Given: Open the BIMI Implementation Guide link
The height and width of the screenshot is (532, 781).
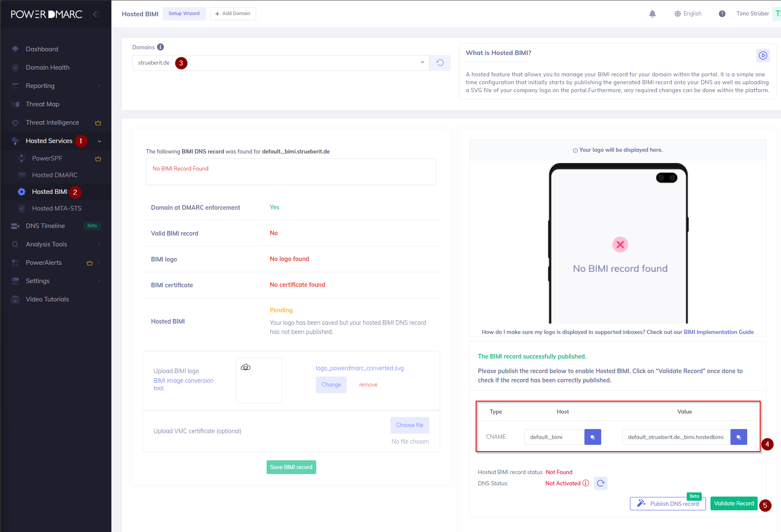Looking at the screenshot, I should (x=718, y=332).
